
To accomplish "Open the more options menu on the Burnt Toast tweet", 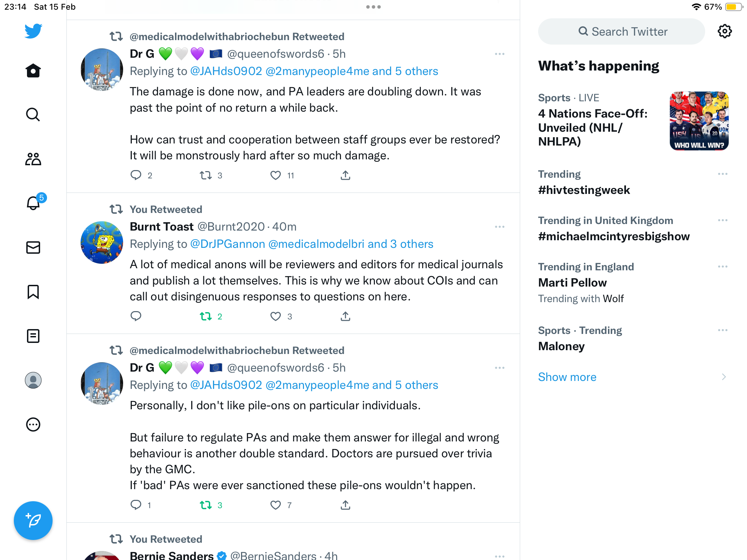I will 500,227.
